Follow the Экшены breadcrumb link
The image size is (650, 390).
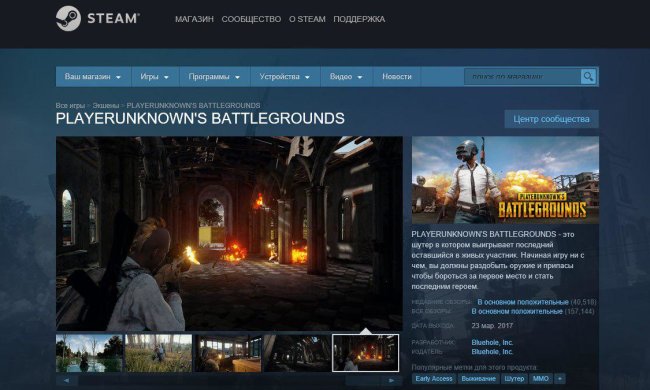pyautogui.click(x=105, y=105)
